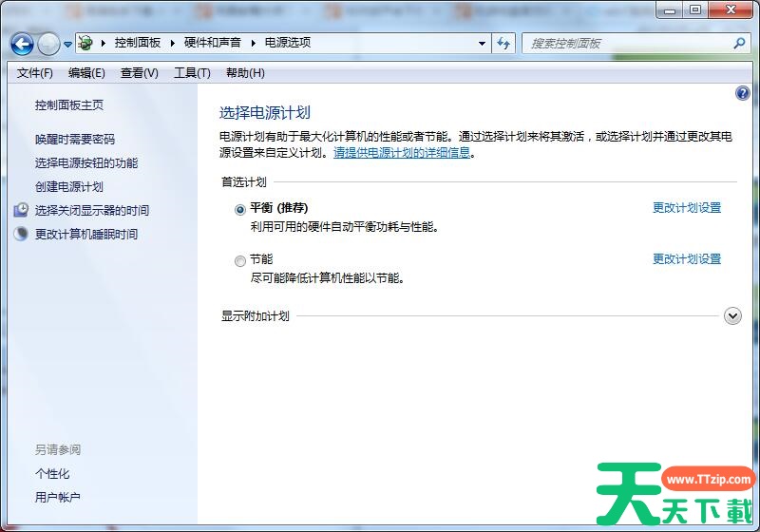This screenshot has height=532, width=760.
Task: Click in the 搜索控制面板 search box
Action: coord(627,44)
